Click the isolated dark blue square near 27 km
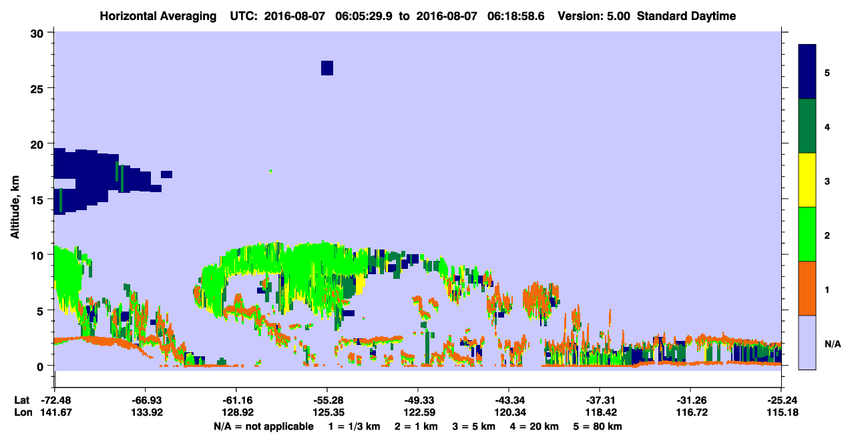 pos(327,68)
